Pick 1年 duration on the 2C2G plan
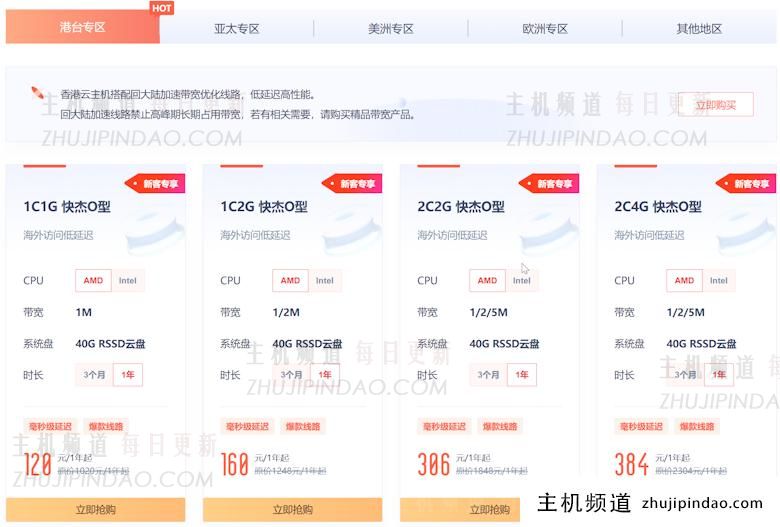This screenshot has height=527, width=780. [521, 375]
